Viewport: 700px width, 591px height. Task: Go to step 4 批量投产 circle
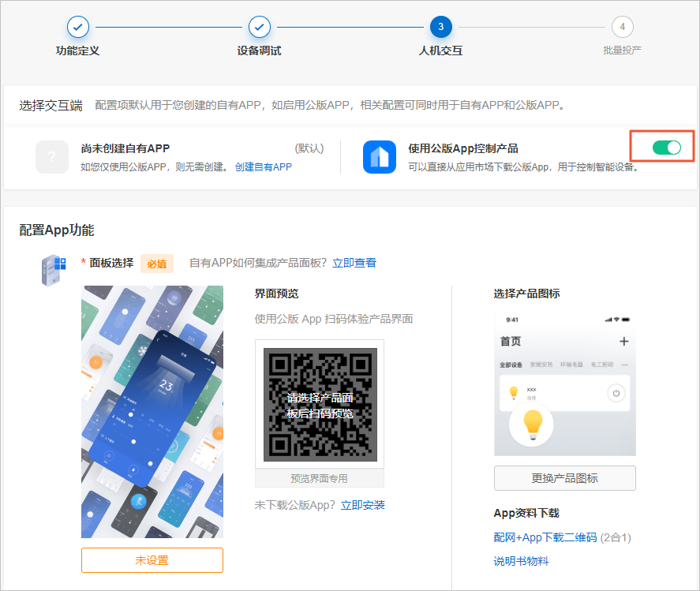(623, 28)
